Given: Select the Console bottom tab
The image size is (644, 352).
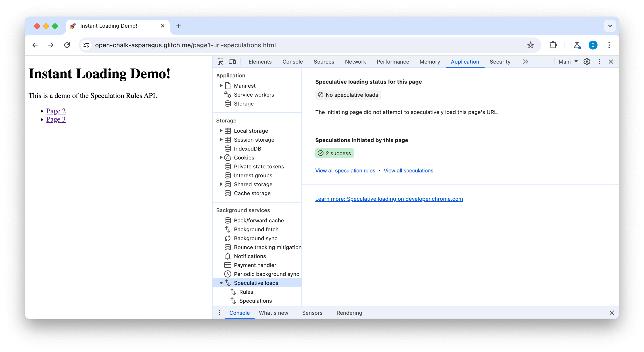Looking at the screenshot, I should click(x=240, y=313).
